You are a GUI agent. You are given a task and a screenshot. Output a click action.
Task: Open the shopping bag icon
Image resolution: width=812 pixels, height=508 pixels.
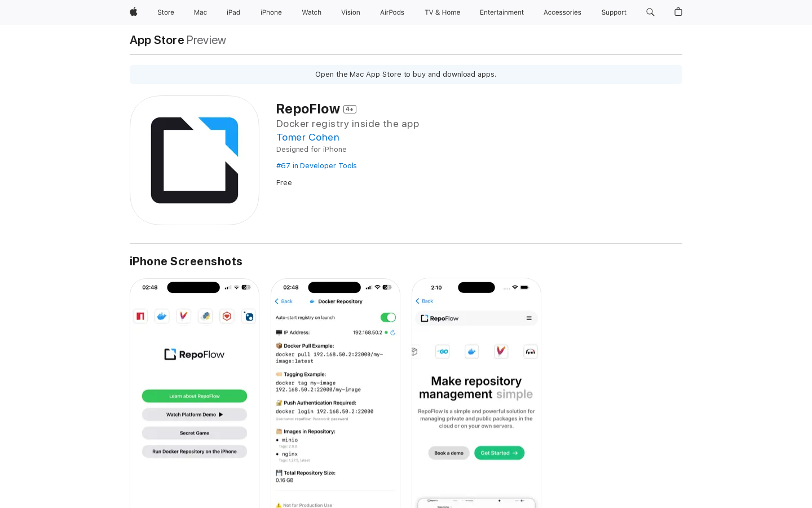point(678,12)
